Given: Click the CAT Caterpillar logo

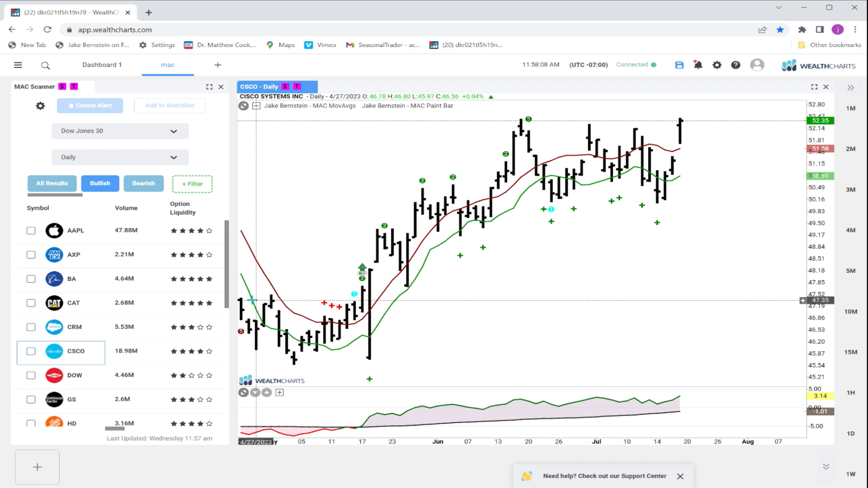Looking at the screenshot, I should pyautogui.click(x=54, y=303).
